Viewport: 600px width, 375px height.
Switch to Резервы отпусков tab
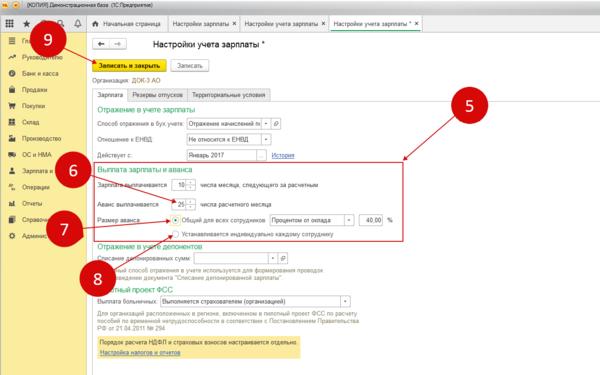coord(157,95)
